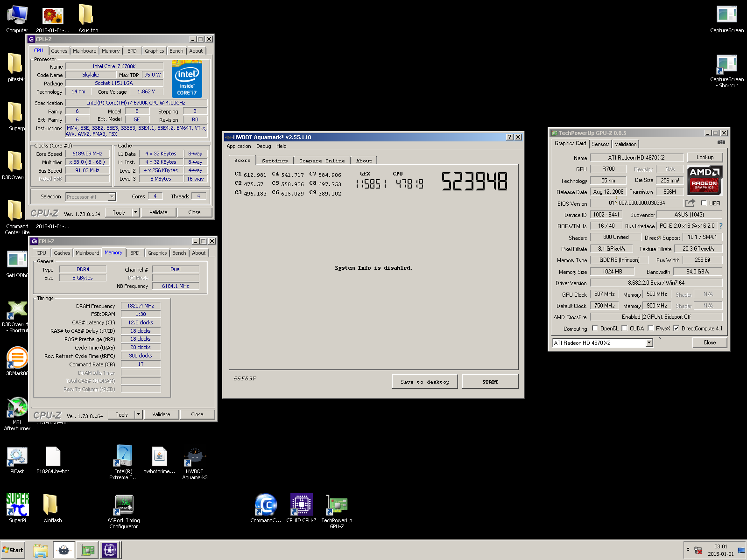This screenshot has width=747, height=560.
Task: Open the Computer desktop icon
Action: pos(17,19)
